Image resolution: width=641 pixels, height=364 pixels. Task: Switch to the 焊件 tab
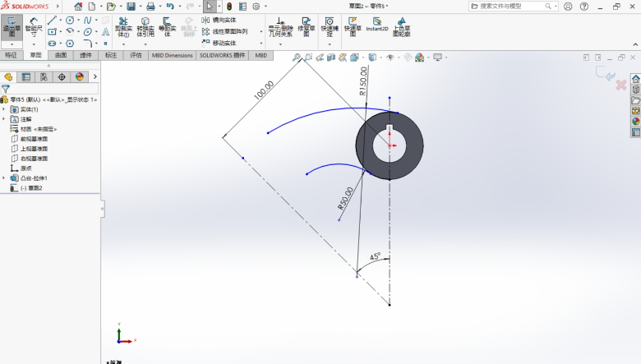pos(85,55)
